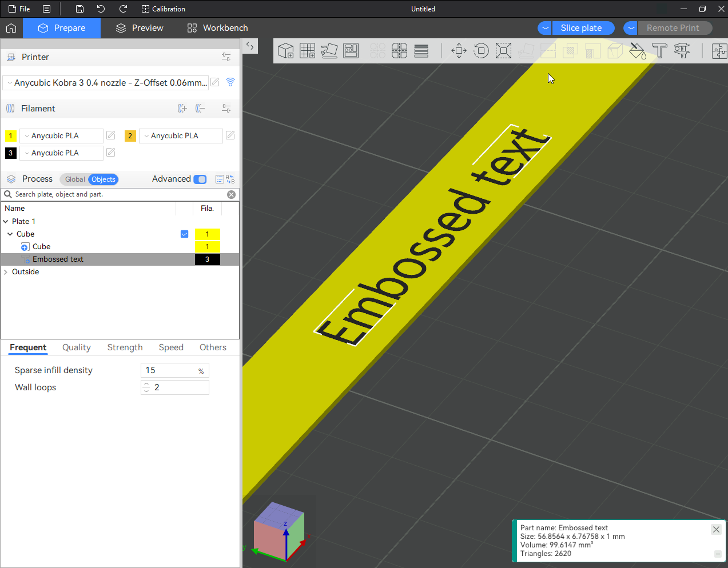Toggle the Advanced mode switch

(200, 179)
